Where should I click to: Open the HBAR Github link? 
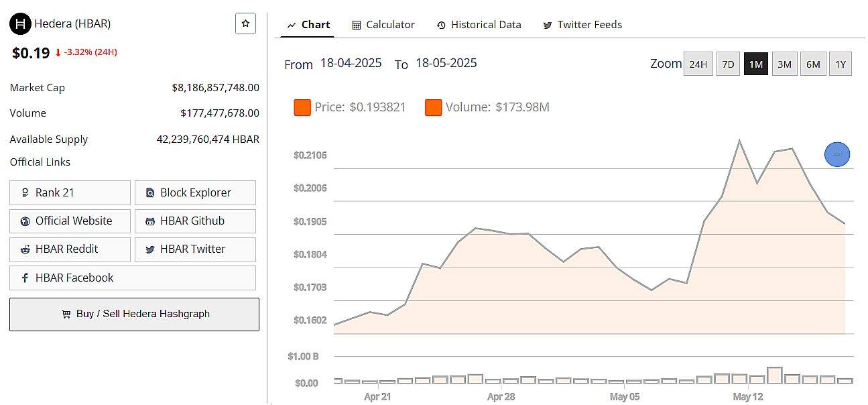click(195, 221)
